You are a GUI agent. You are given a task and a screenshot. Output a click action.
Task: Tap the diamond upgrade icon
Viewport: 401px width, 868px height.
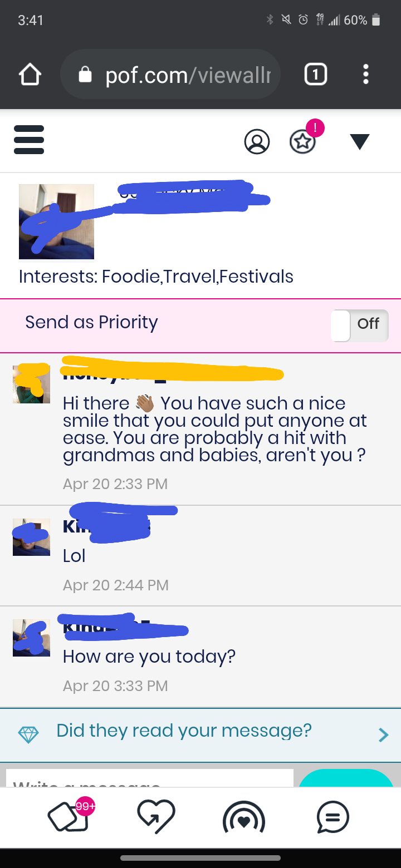28,735
